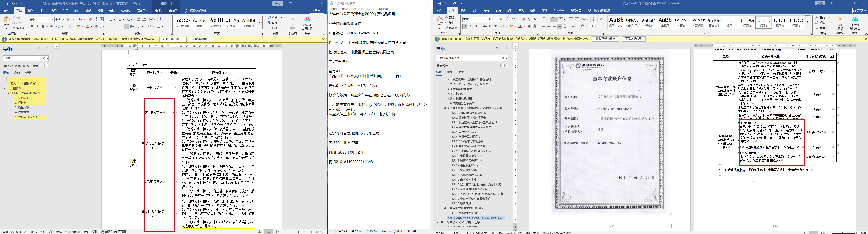This screenshot has width=868, height=234.
Task: Toggle superscript in the left Word ribbon
Action: (x=63, y=26)
